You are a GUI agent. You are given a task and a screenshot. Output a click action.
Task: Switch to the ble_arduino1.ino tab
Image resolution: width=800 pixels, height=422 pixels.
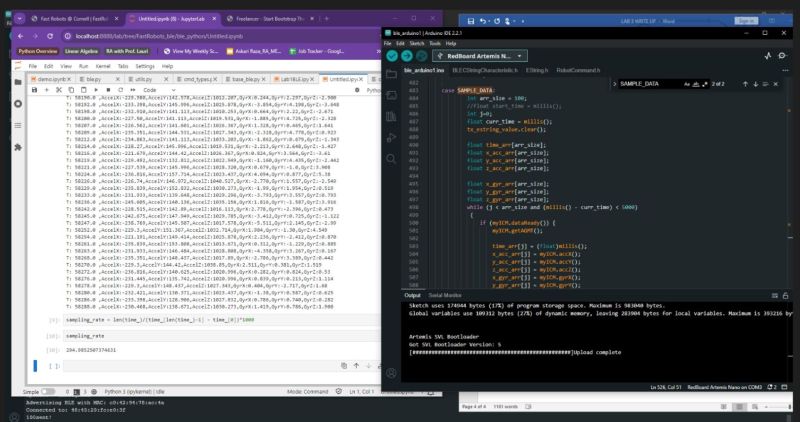[x=424, y=70]
